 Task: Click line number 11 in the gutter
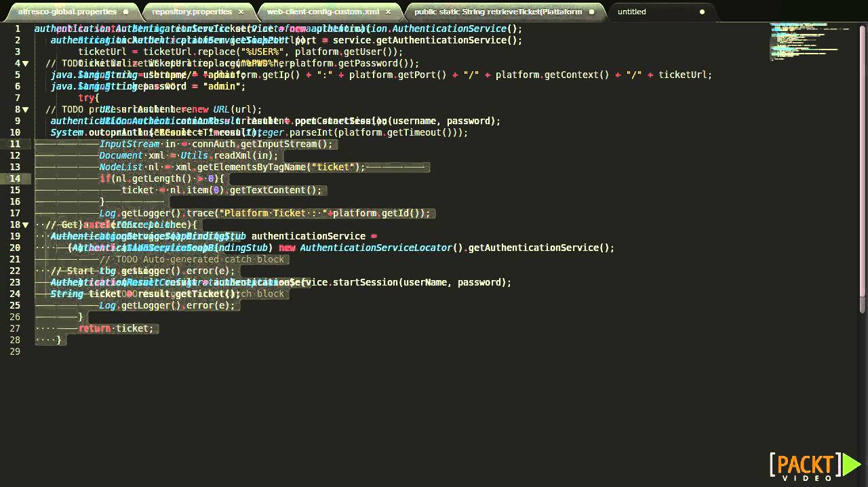click(16, 144)
